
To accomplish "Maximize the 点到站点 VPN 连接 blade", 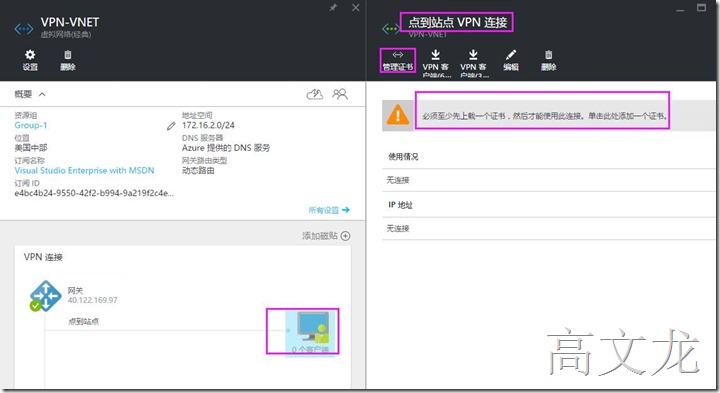I will 701,8.
